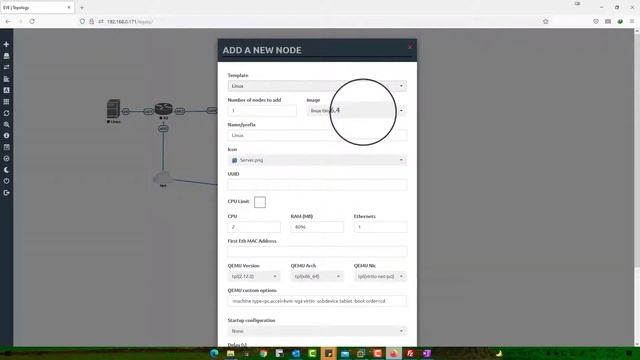This screenshot has width=640, height=360.
Task: Click the browser address bar URL
Action: pos(130,22)
